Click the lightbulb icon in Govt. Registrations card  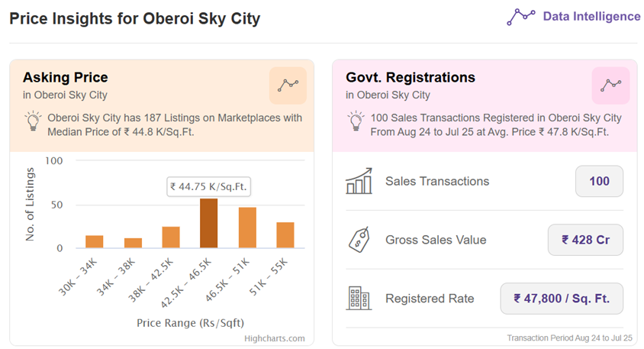(356, 121)
